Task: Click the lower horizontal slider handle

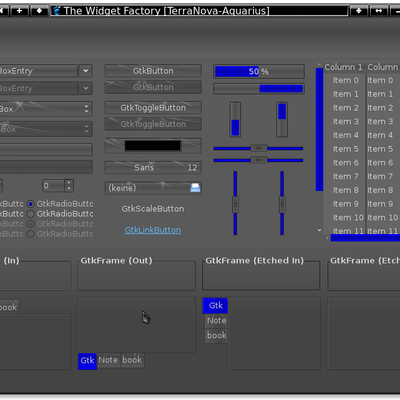Action: pos(259,160)
